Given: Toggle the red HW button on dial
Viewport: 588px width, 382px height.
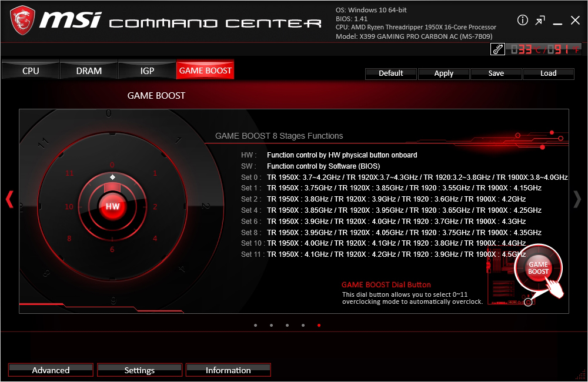Looking at the screenshot, I should click(112, 206).
